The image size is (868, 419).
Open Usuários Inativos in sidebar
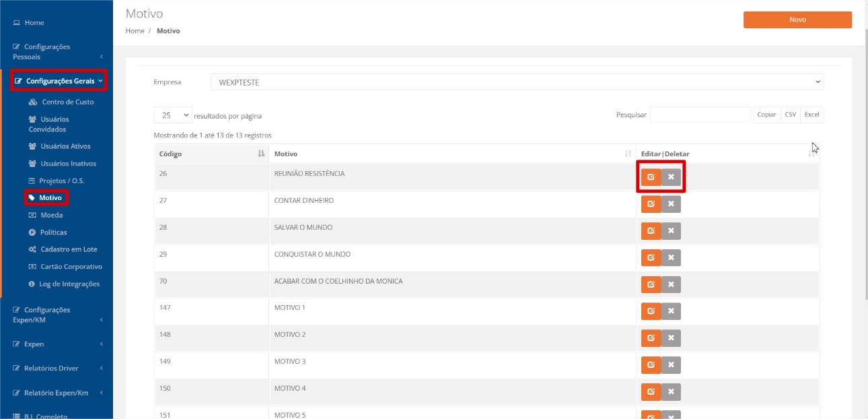pos(62,164)
